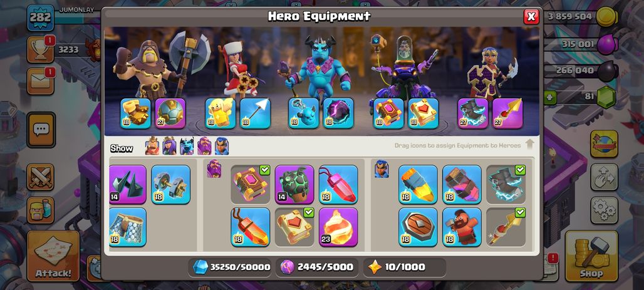Toggle the Minion Prince filter icon
Image resolution: width=644 pixels, height=290 pixels.
coord(187,146)
